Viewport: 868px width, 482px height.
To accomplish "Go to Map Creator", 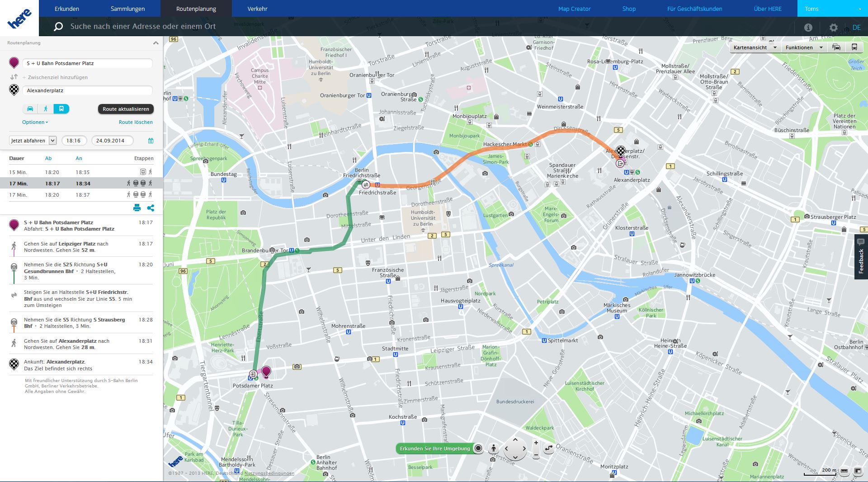I will click(x=574, y=9).
